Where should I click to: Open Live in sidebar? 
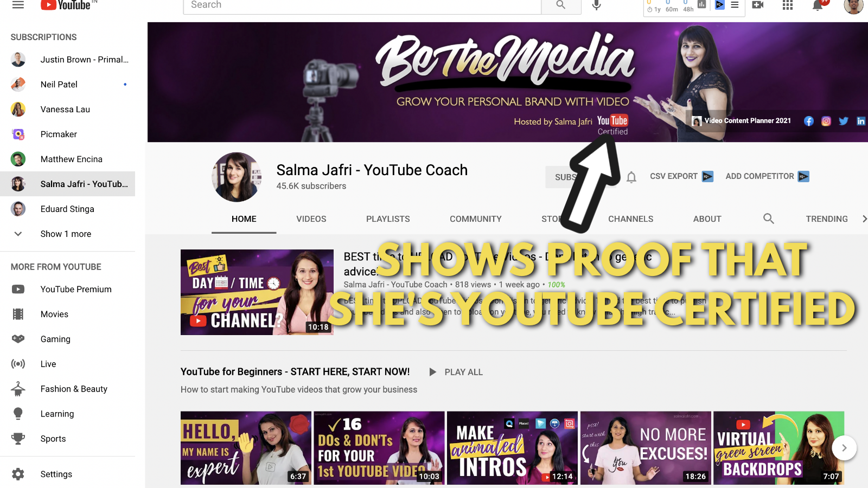click(x=67, y=364)
